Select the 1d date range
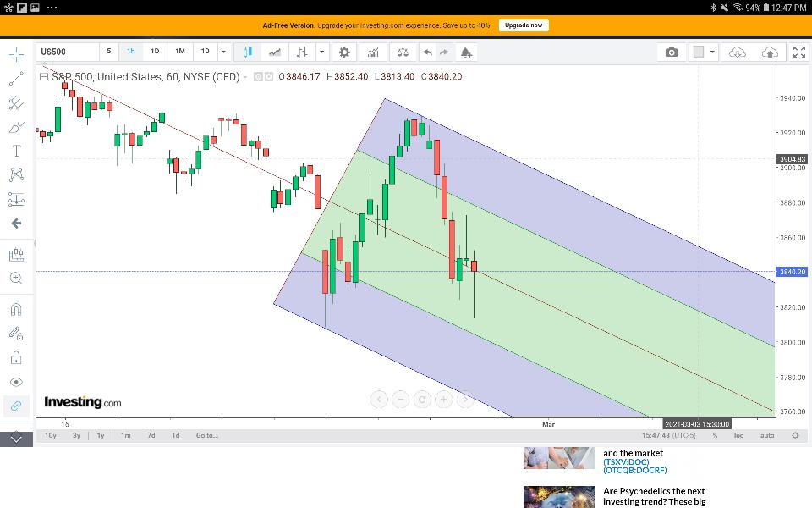 point(176,435)
